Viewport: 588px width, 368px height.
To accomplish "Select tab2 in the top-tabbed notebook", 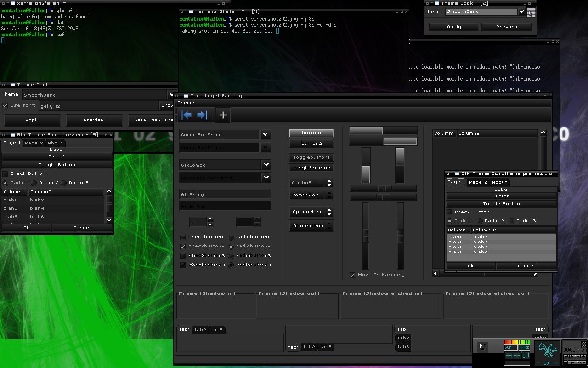I will 200,330.
